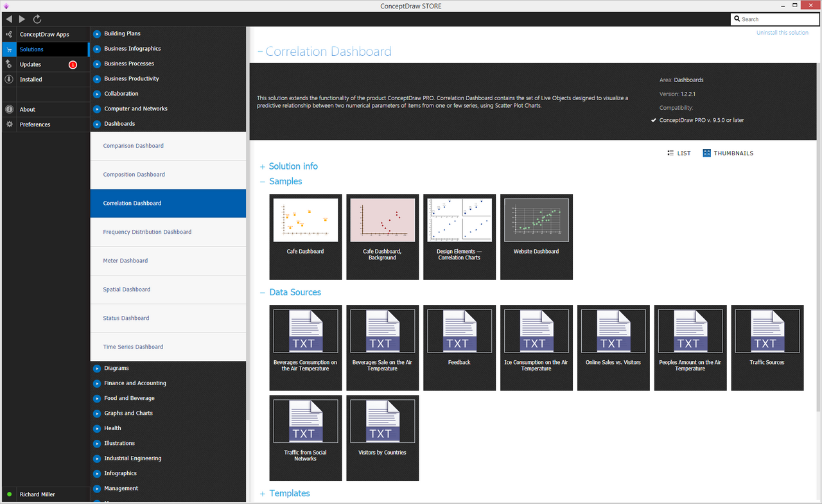
Task: Click the ConceptDraw STORE app icon in title bar
Action: pyautogui.click(x=6, y=6)
